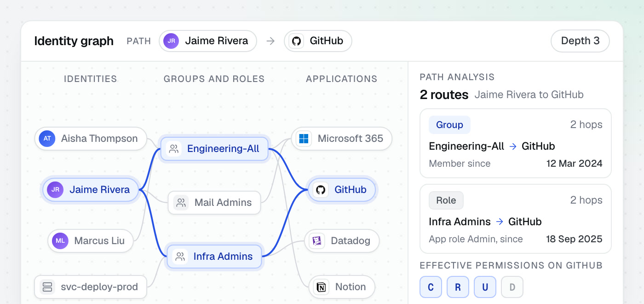Toggle the D delete permission chip
Screen dimensions: 644x304
[x=512, y=287]
